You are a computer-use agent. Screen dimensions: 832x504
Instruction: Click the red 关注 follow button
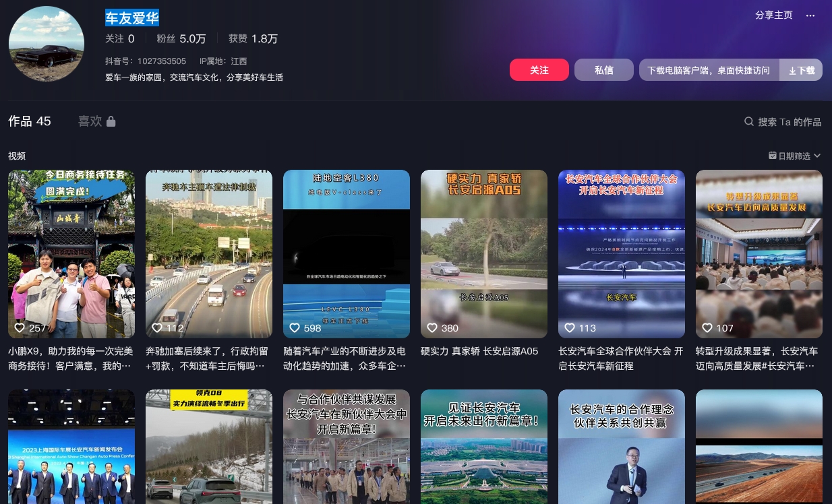[x=539, y=70]
